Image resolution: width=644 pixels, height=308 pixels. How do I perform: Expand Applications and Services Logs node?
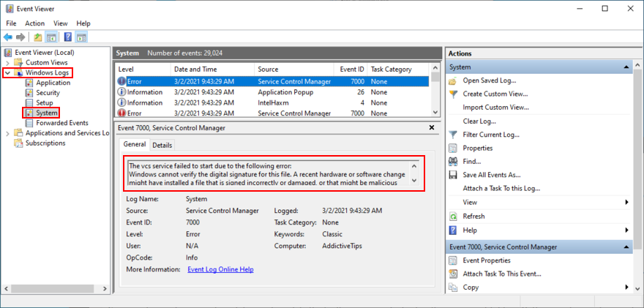8,133
